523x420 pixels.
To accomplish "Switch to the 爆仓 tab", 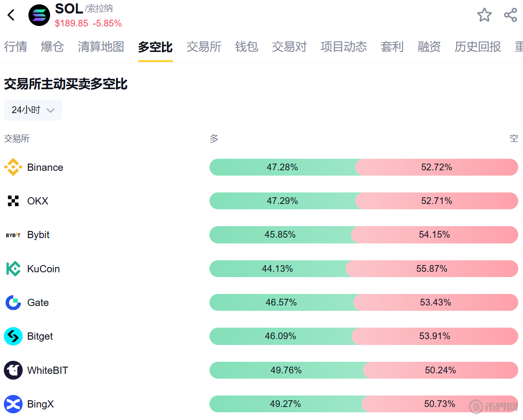I will coord(52,47).
